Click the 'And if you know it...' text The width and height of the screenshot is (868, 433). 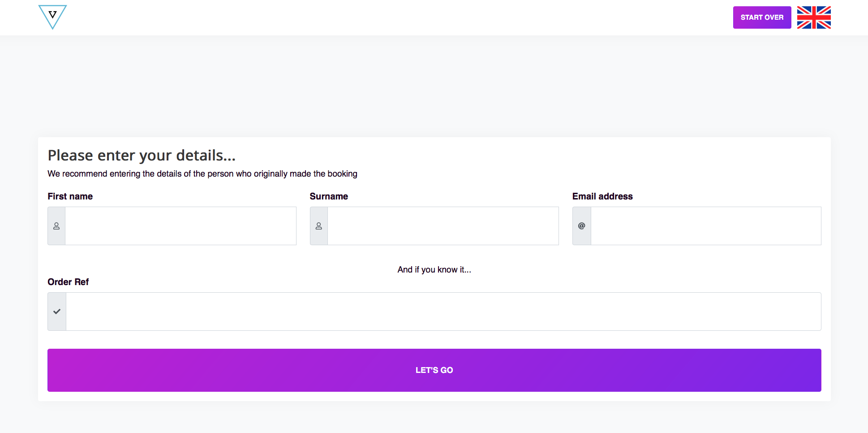click(x=434, y=269)
